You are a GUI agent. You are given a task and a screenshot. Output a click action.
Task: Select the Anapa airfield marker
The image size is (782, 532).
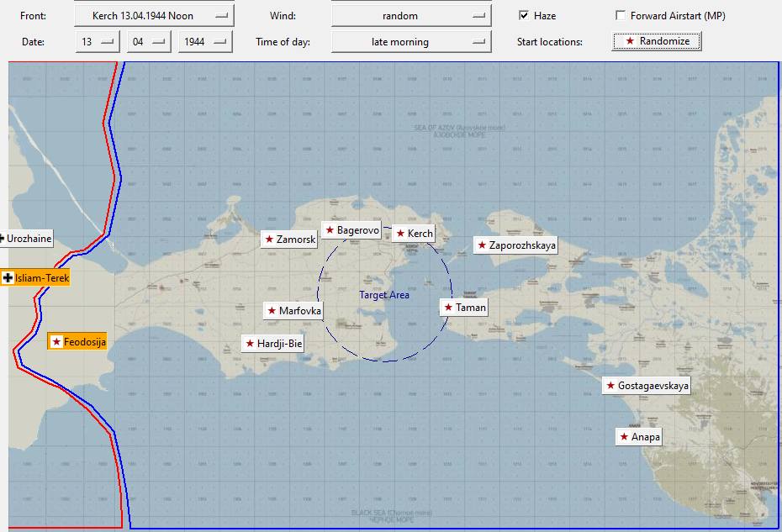pyautogui.click(x=639, y=437)
